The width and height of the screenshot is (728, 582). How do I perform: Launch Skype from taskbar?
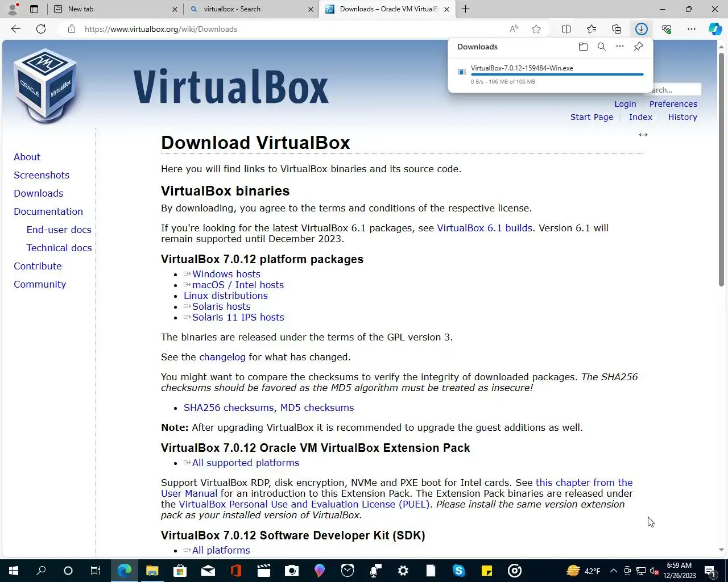click(459, 571)
